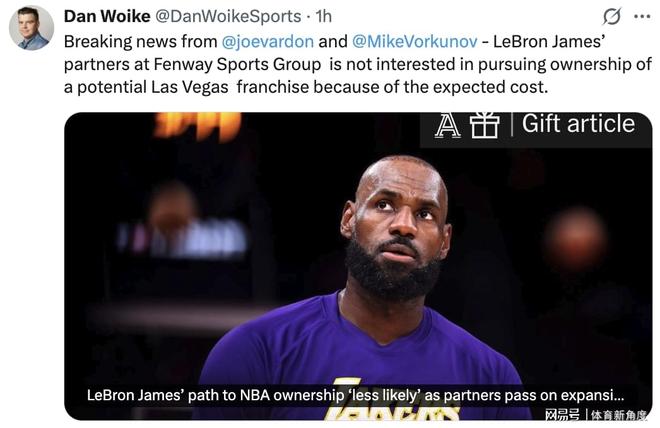Open the @MikeVorkunov mention
Screen dimensions: 660x428
pyautogui.click(x=415, y=42)
